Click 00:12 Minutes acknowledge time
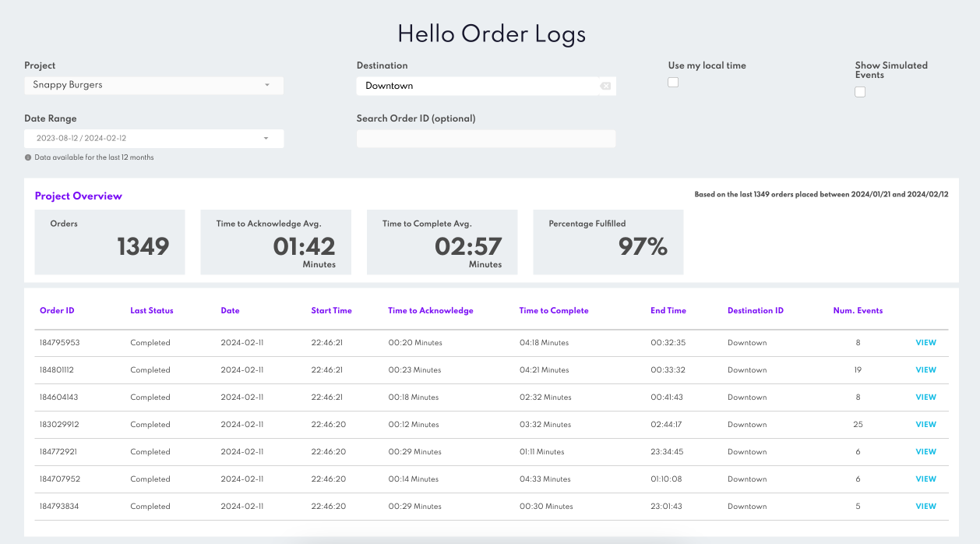The width and height of the screenshot is (980, 544). point(414,425)
